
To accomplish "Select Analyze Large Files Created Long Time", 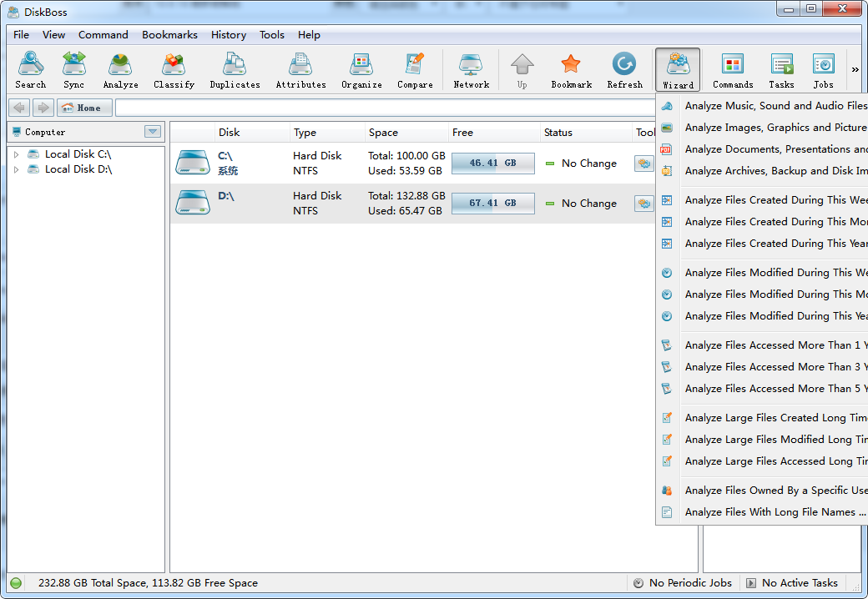I will (x=763, y=418).
